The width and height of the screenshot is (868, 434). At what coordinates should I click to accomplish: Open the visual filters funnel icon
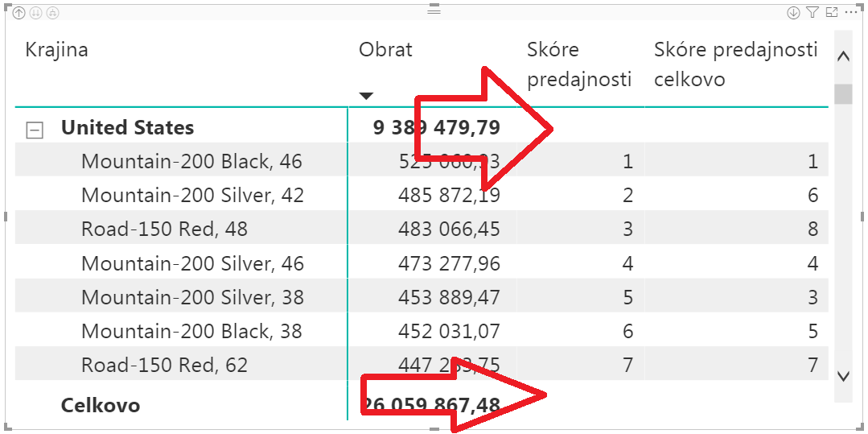pos(812,13)
